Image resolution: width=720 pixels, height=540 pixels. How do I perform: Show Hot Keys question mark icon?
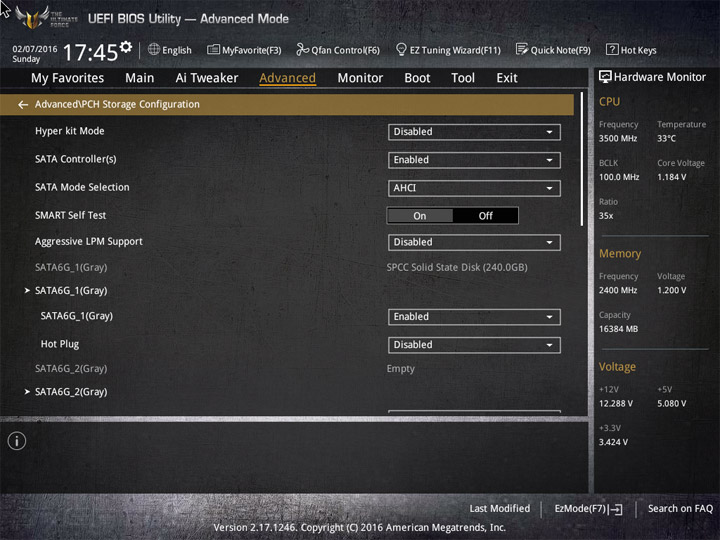pyautogui.click(x=612, y=49)
